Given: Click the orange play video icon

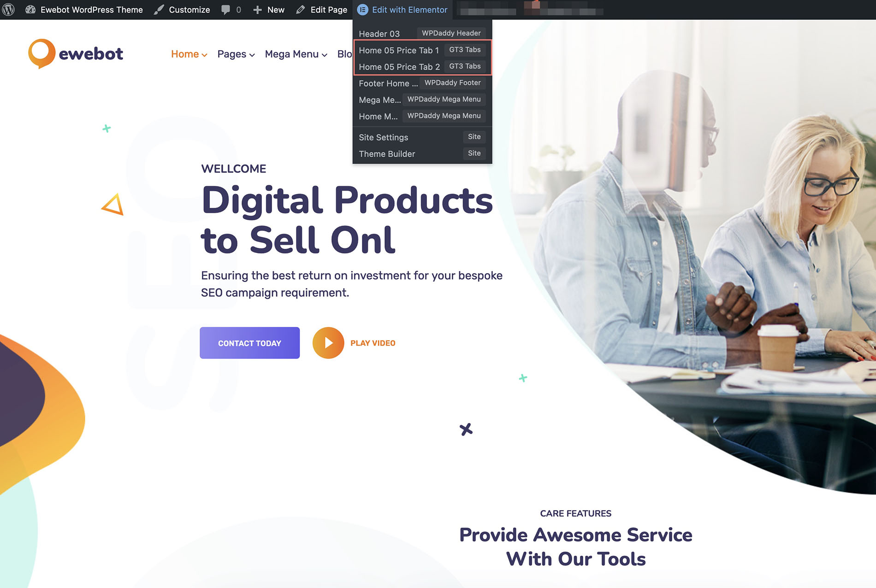Looking at the screenshot, I should pyautogui.click(x=328, y=343).
